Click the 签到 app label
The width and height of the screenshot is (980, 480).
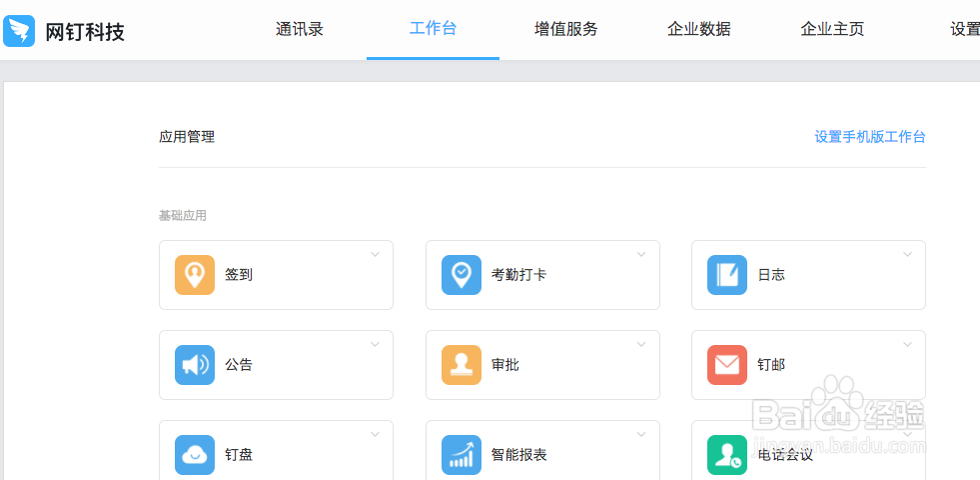[239, 275]
